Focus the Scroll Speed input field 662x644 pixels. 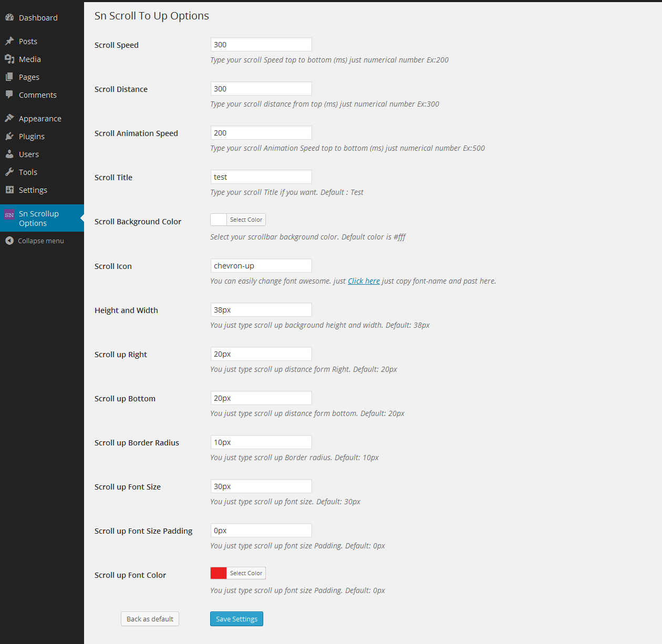click(261, 45)
